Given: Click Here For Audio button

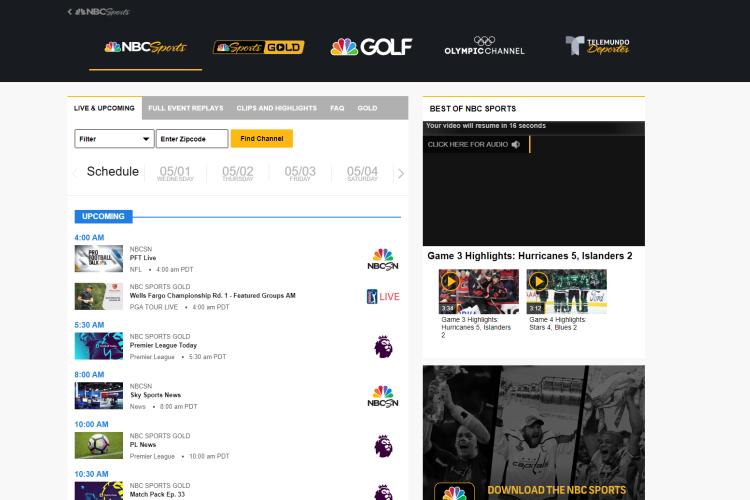Looking at the screenshot, I should [476, 144].
